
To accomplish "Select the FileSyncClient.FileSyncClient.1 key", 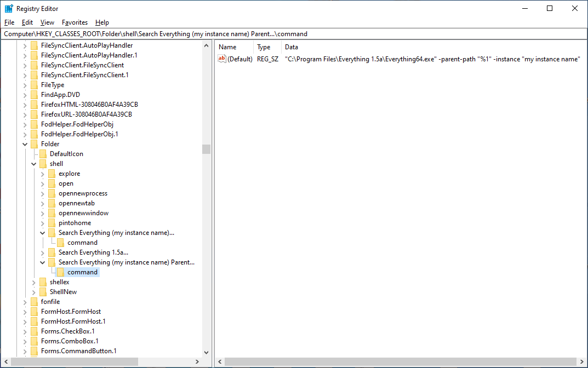I will click(x=85, y=75).
